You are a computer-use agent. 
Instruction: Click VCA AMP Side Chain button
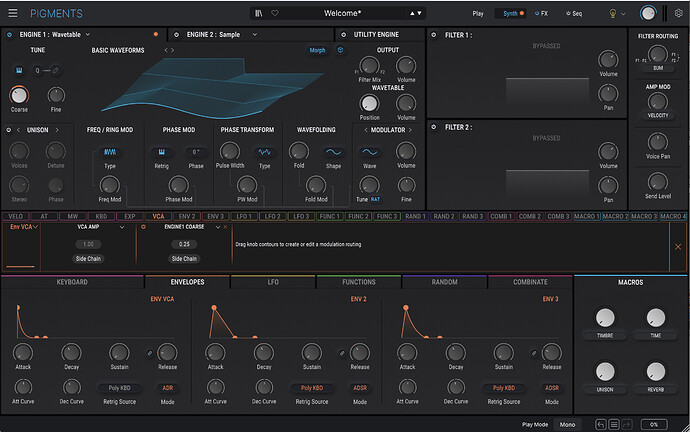[x=88, y=259]
